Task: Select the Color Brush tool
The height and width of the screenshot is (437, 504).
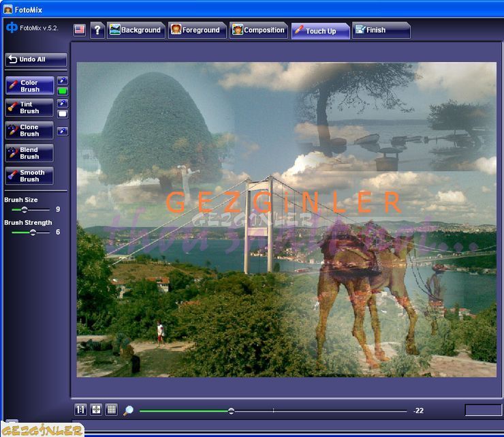Action: pyautogui.click(x=29, y=86)
